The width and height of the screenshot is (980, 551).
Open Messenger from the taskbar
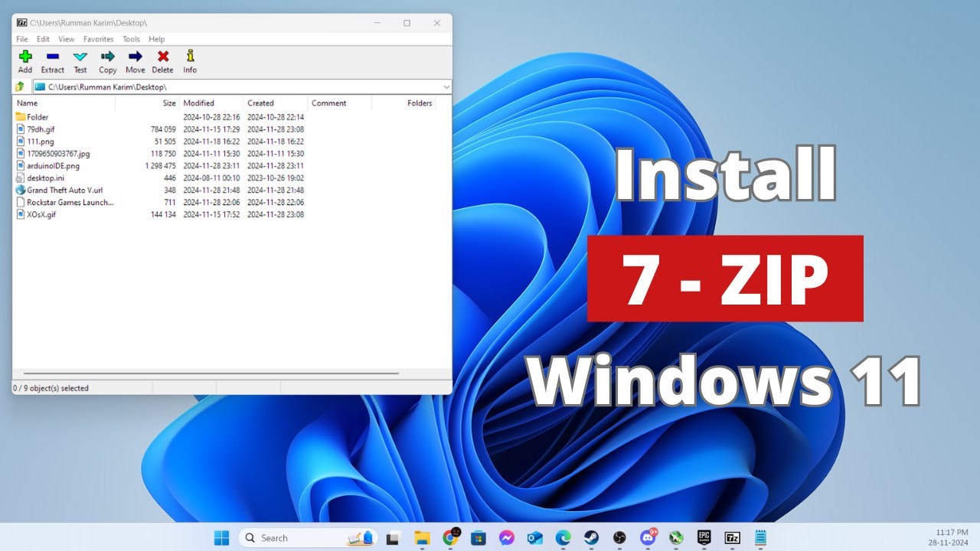click(x=506, y=538)
